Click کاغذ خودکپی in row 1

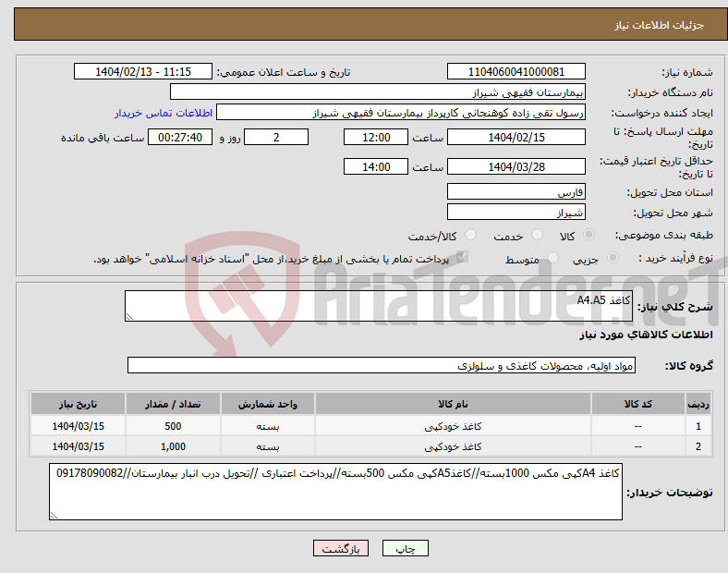pyautogui.click(x=453, y=426)
